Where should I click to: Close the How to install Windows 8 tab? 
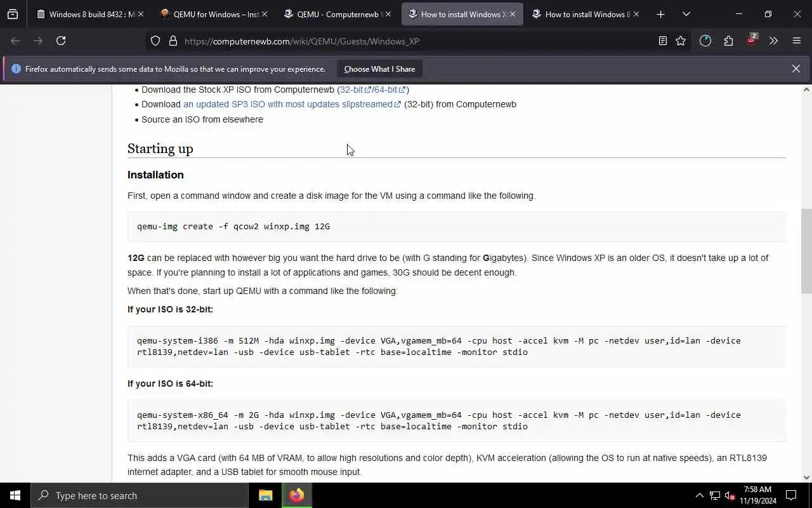point(636,14)
